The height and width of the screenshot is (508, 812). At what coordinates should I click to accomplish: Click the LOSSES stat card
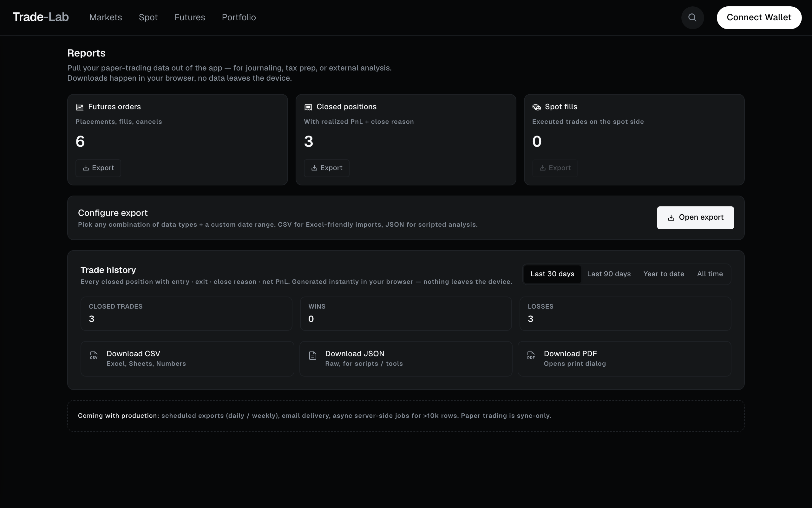[625, 313]
